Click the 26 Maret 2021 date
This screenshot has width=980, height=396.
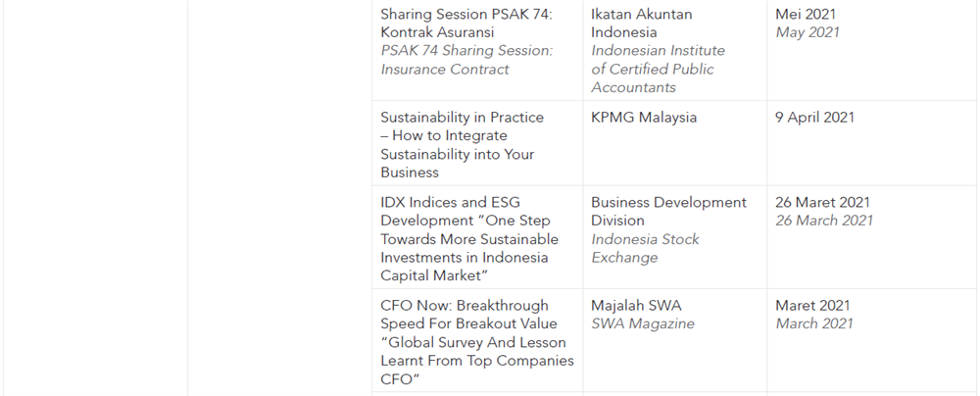tap(822, 202)
